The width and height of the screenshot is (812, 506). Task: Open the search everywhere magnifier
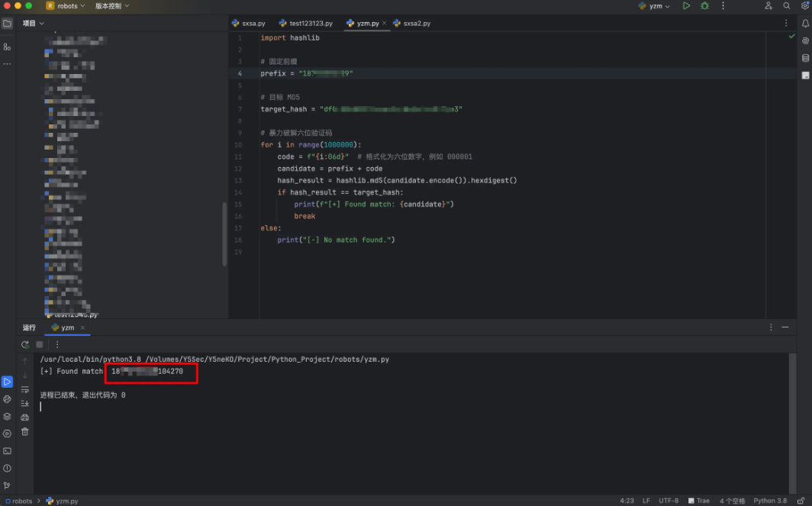(787, 6)
